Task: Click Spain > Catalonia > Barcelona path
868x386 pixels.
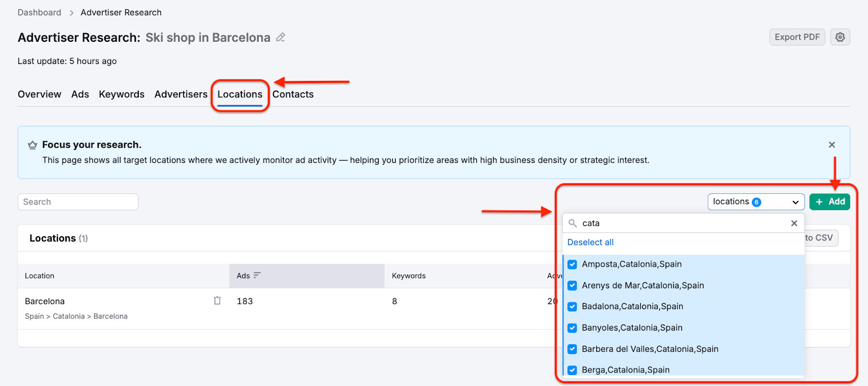Action: point(76,317)
